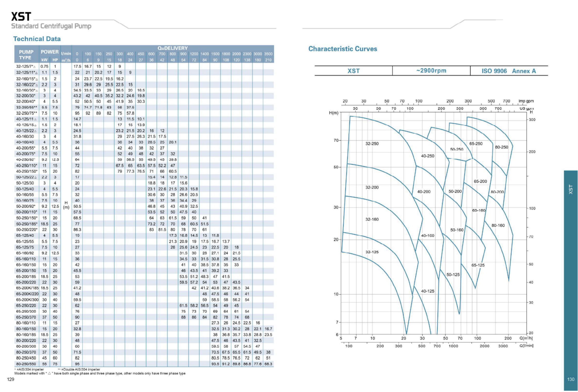This screenshot has height=392, width=578.
Task: Click the 50-125 curve region label
Action: 453,275
